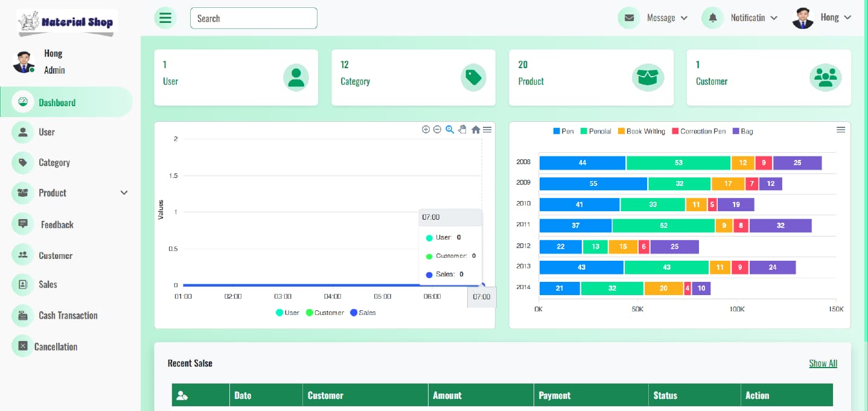Zoom out on the line chart
Image resolution: width=868 pixels, height=411 pixels.
pyautogui.click(x=437, y=129)
